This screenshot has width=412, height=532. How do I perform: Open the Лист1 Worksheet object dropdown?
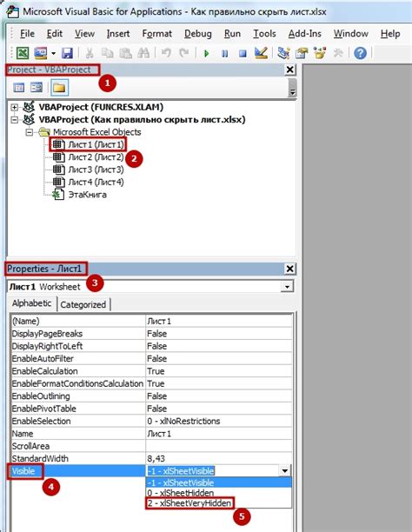pyautogui.click(x=287, y=287)
